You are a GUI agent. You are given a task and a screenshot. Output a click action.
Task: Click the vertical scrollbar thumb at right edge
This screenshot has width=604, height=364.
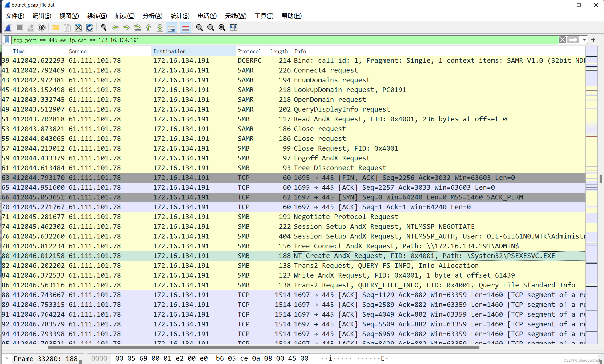coord(601,179)
